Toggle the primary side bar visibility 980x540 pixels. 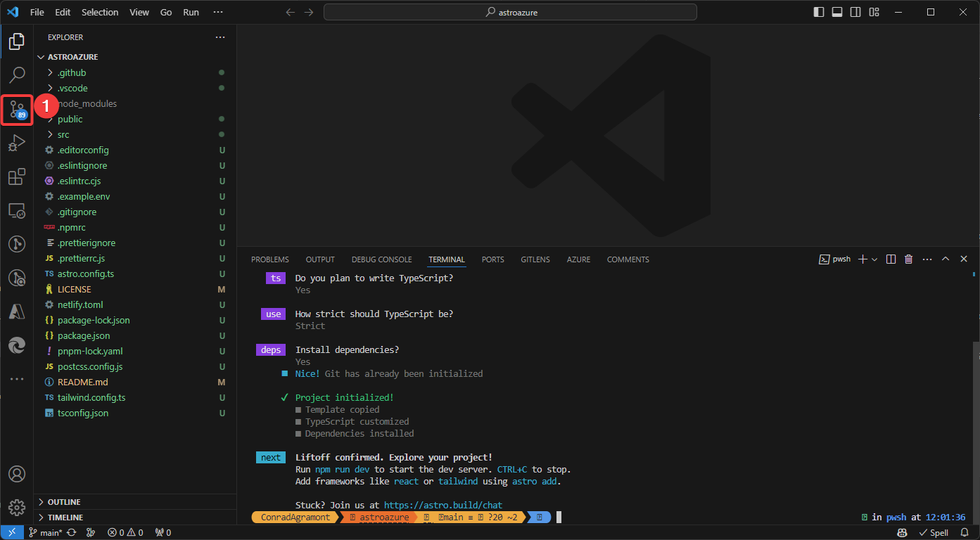tap(819, 12)
